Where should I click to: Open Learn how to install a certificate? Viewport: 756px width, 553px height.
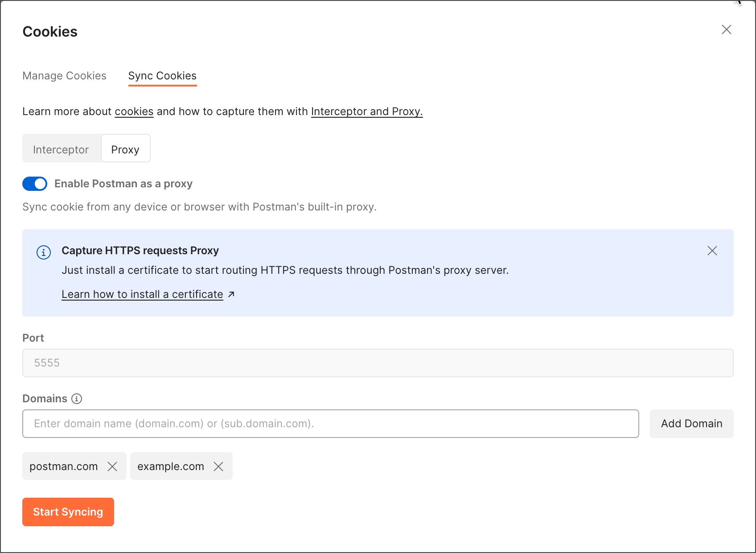point(142,294)
